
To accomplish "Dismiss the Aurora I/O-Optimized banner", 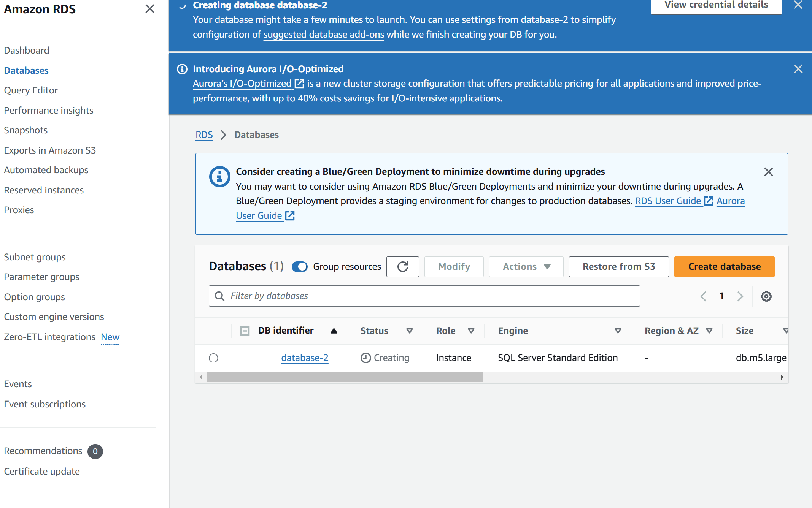I will pos(798,69).
